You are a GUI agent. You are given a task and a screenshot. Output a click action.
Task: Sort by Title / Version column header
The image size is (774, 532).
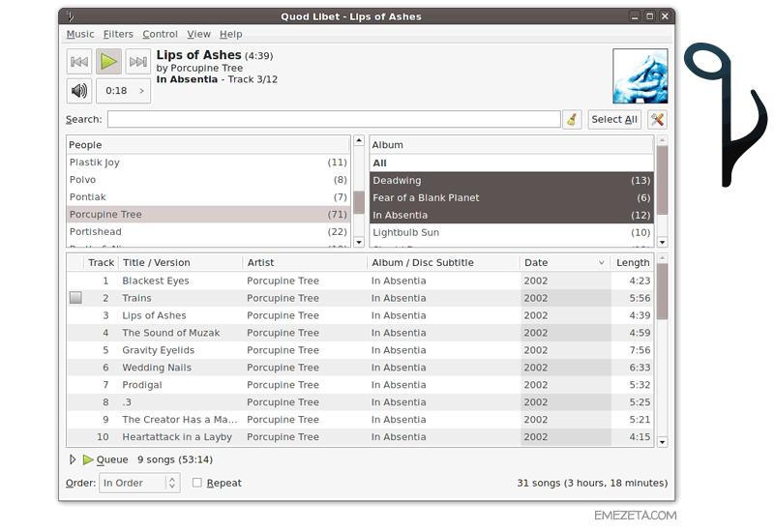point(180,262)
